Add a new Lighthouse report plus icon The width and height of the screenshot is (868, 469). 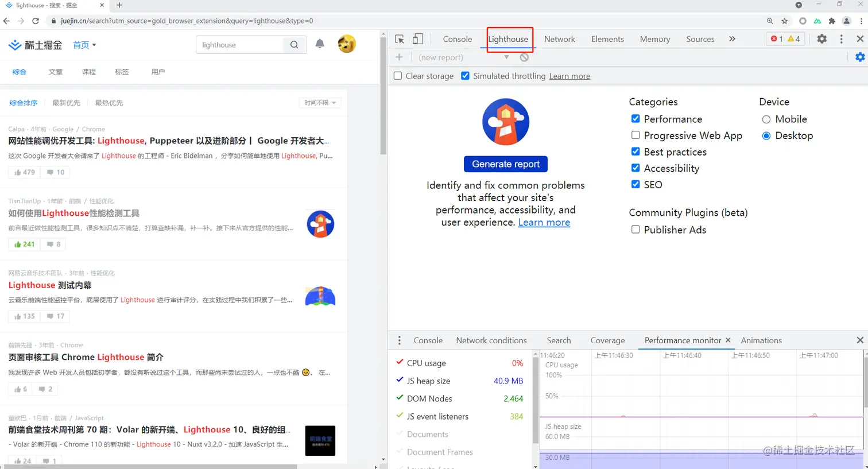point(399,57)
